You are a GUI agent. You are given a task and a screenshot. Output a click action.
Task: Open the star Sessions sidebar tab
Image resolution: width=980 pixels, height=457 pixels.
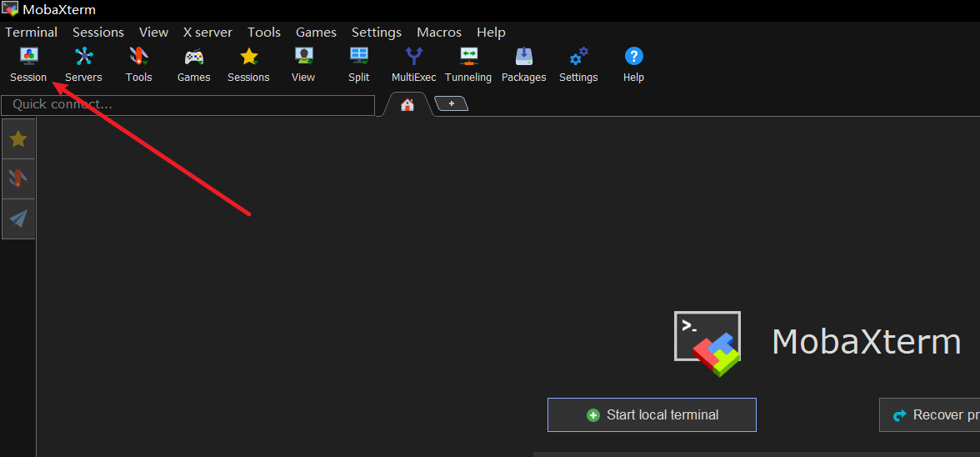[x=18, y=138]
